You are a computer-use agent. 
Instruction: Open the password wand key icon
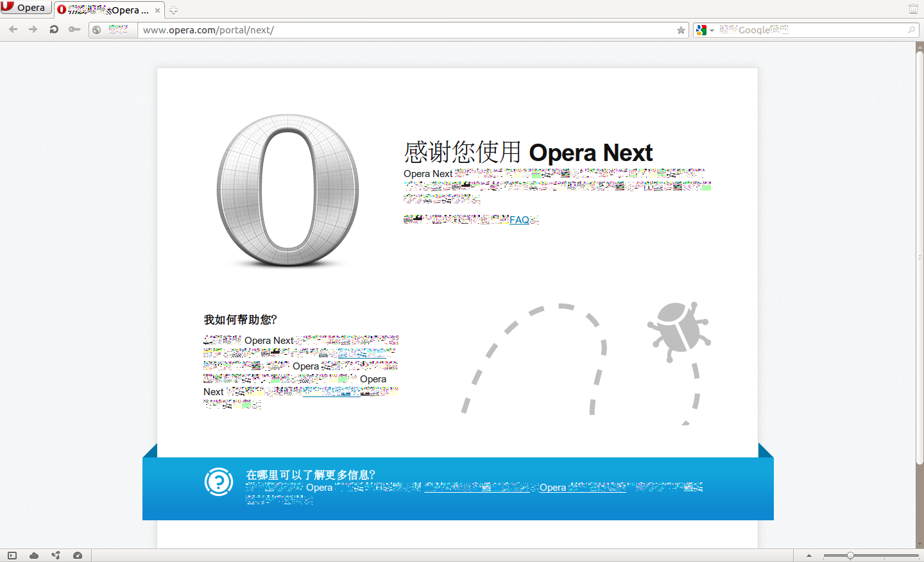click(74, 30)
